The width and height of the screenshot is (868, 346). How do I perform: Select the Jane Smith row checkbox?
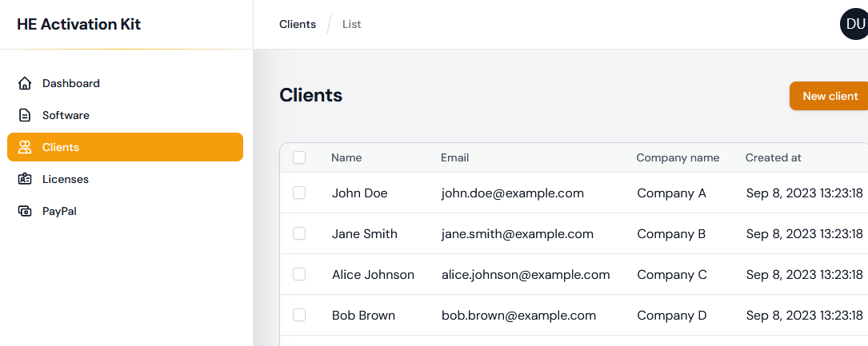tap(299, 233)
